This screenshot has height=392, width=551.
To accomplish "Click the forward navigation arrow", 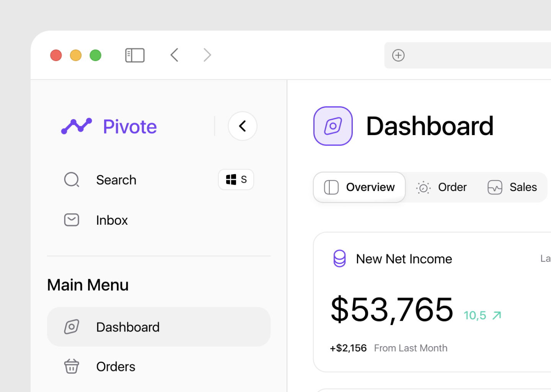I will (207, 55).
